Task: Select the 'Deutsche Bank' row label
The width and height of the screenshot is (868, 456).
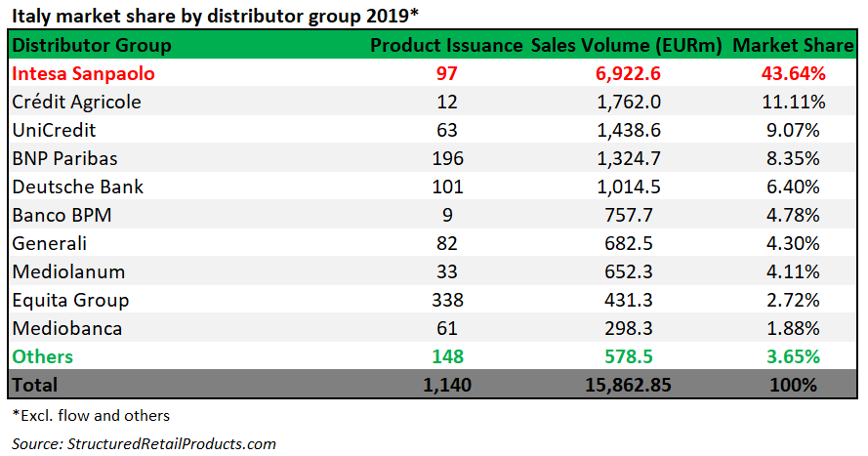Action: tap(78, 187)
